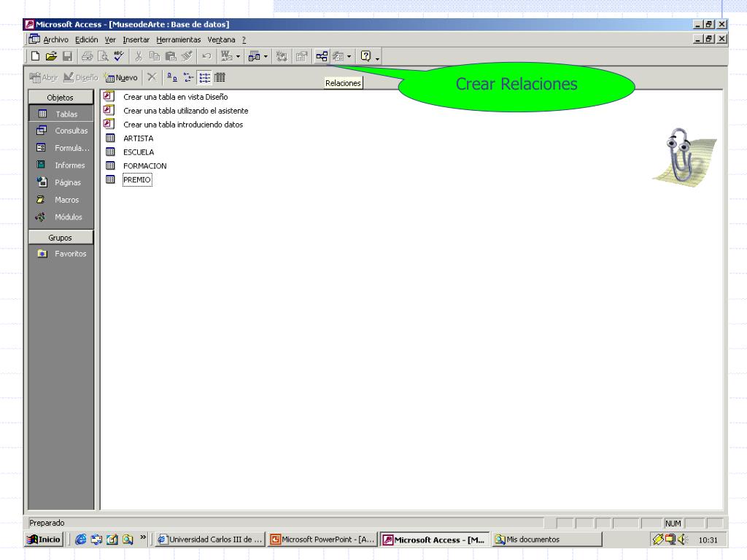This screenshot has height=560, width=747.
Task: Open the Herramientas menu
Action: (x=178, y=39)
